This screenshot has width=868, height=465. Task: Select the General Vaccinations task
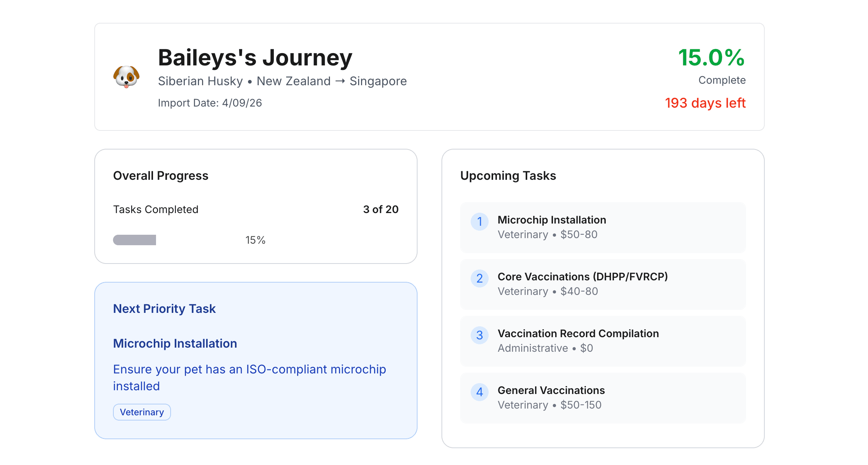coord(551,390)
